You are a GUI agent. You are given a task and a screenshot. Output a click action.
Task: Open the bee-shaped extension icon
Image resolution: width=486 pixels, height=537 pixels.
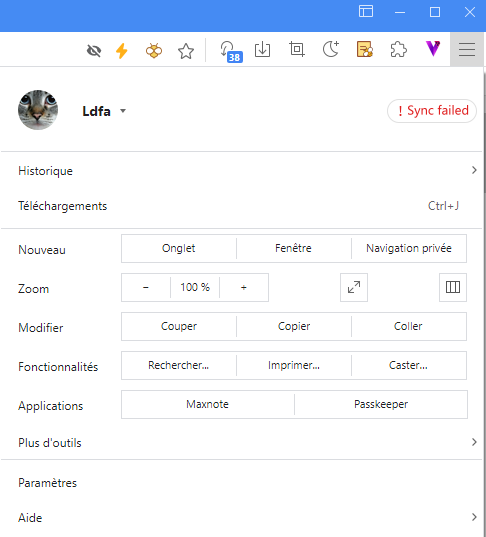154,50
